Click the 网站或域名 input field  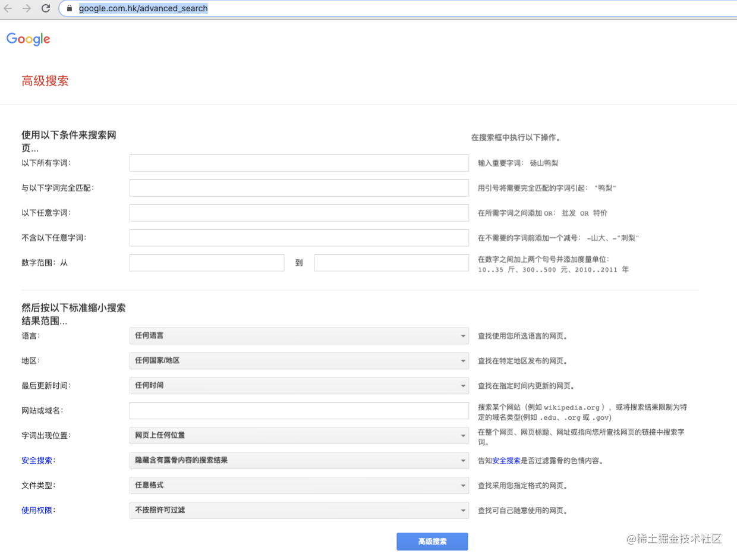tap(299, 411)
